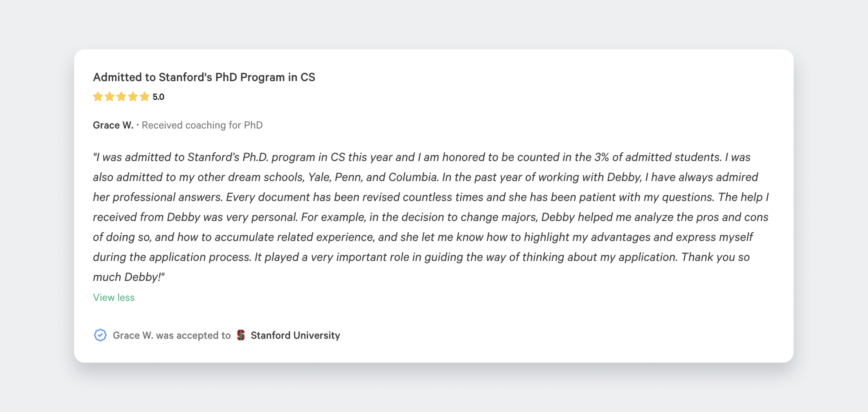Click the fifth gold rating star

[x=144, y=97]
